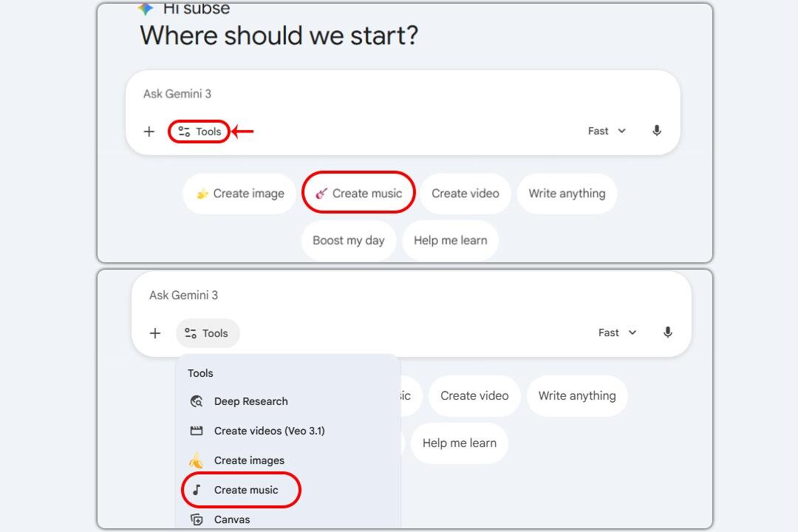Select the Boost my day chip
798x532 pixels.
pyautogui.click(x=348, y=240)
